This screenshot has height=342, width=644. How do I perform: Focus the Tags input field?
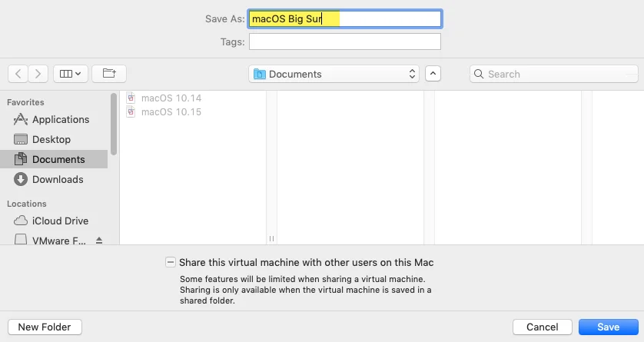point(345,42)
